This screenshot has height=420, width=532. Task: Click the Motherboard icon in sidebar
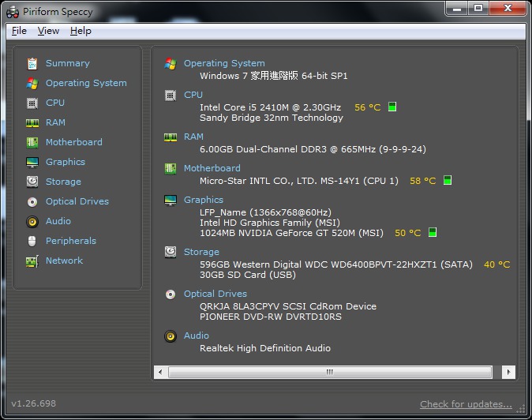(x=32, y=142)
